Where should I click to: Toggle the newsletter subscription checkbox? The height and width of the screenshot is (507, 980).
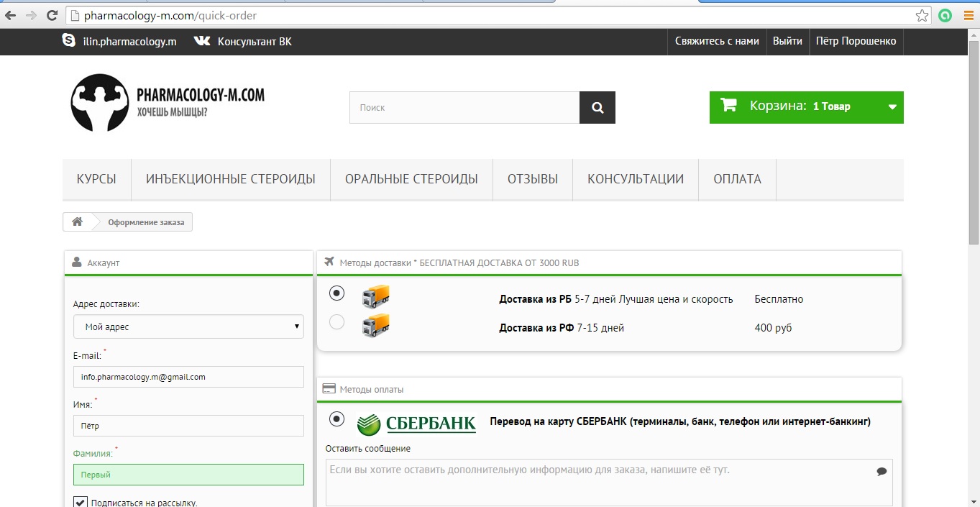(x=80, y=503)
